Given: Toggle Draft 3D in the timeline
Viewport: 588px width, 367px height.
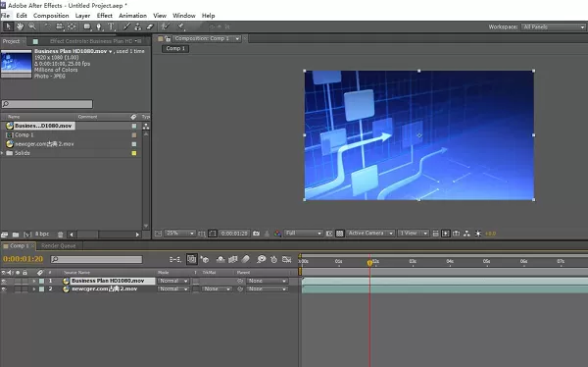Looking at the screenshot, I should [x=205, y=259].
